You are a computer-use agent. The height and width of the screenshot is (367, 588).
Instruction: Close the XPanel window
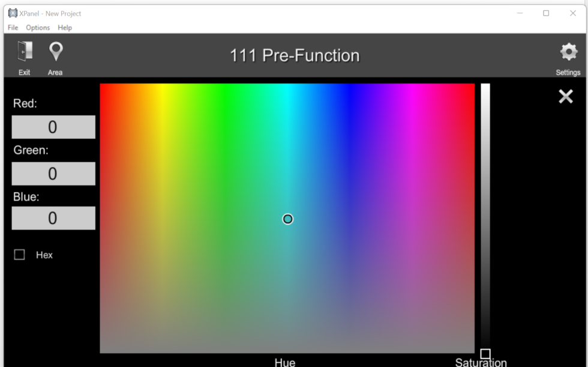(572, 13)
